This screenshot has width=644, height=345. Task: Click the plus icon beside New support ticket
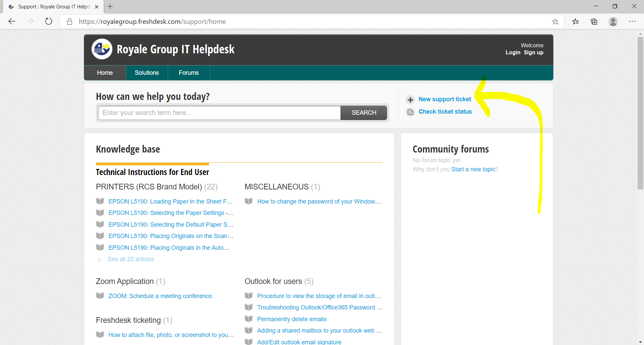[410, 100]
